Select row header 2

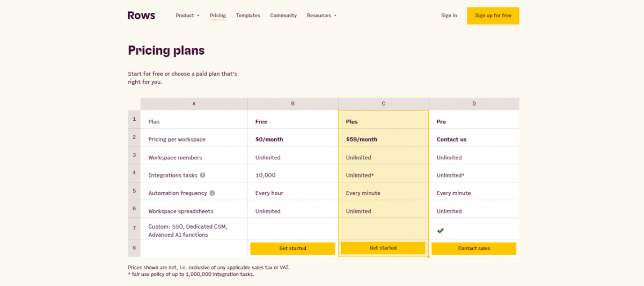(x=134, y=137)
